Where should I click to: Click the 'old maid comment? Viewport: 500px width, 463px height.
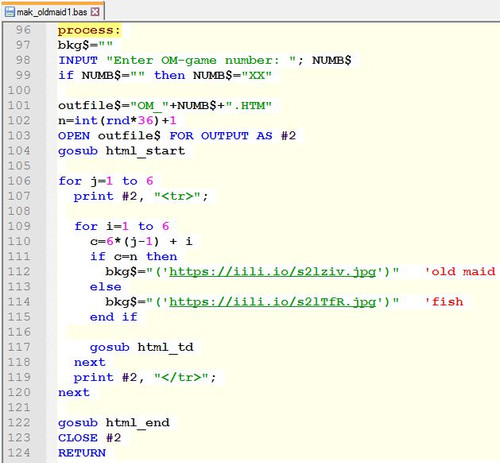tap(460, 271)
